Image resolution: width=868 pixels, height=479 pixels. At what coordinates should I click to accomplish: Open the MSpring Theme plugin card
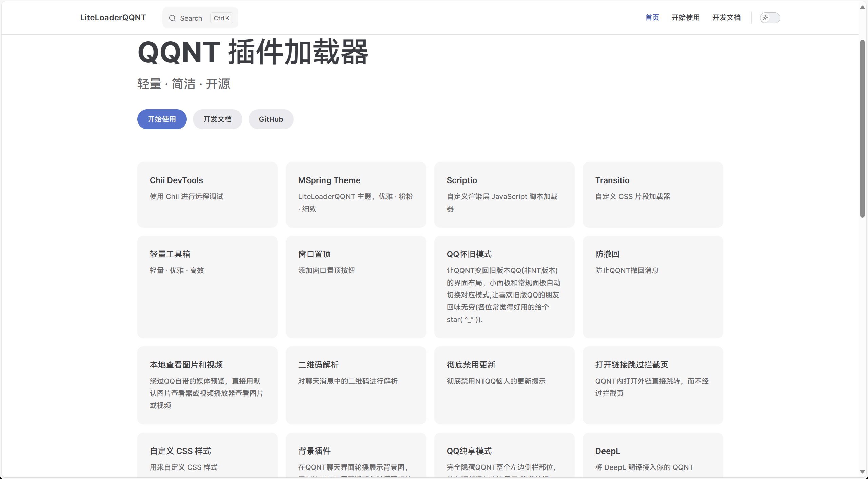pos(356,194)
